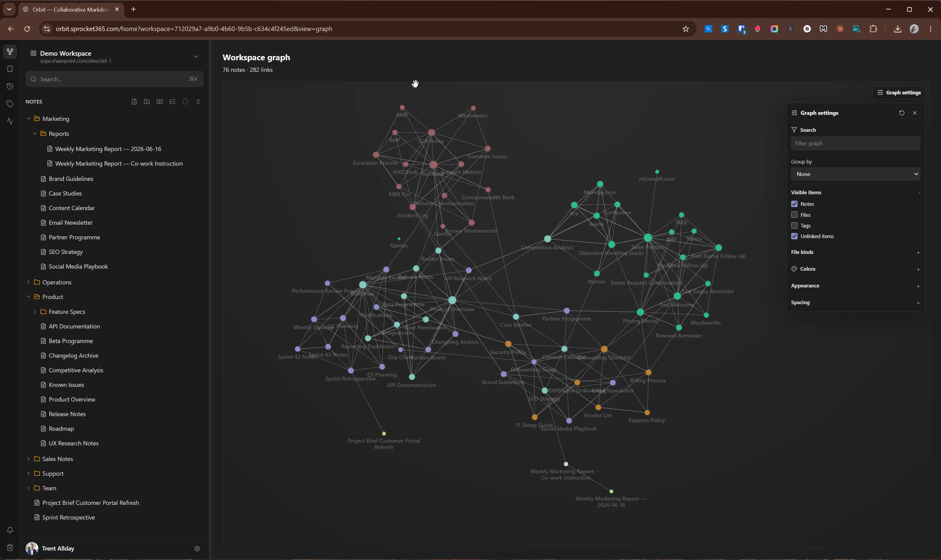Open the activity pulse icon in the left rail
941x560 pixels.
pos(10,121)
